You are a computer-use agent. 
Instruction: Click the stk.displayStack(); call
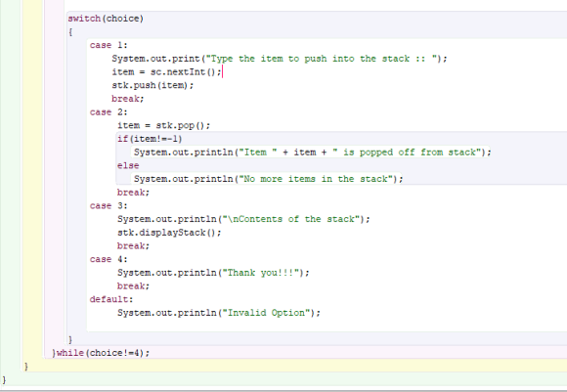pyautogui.click(x=169, y=233)
